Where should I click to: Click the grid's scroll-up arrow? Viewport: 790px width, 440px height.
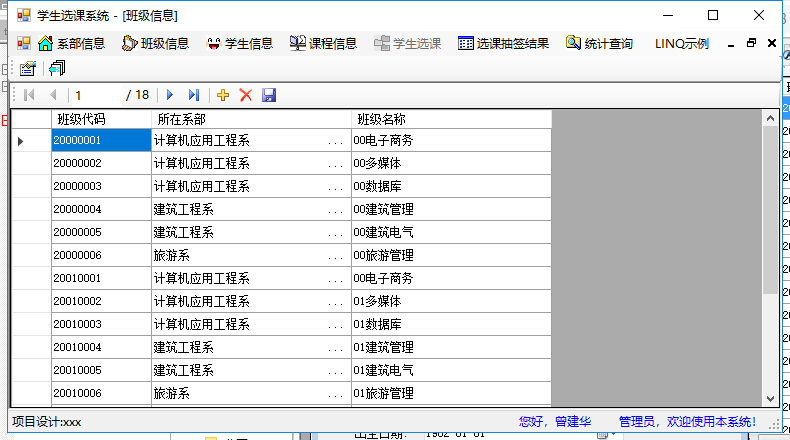(770, 118)
